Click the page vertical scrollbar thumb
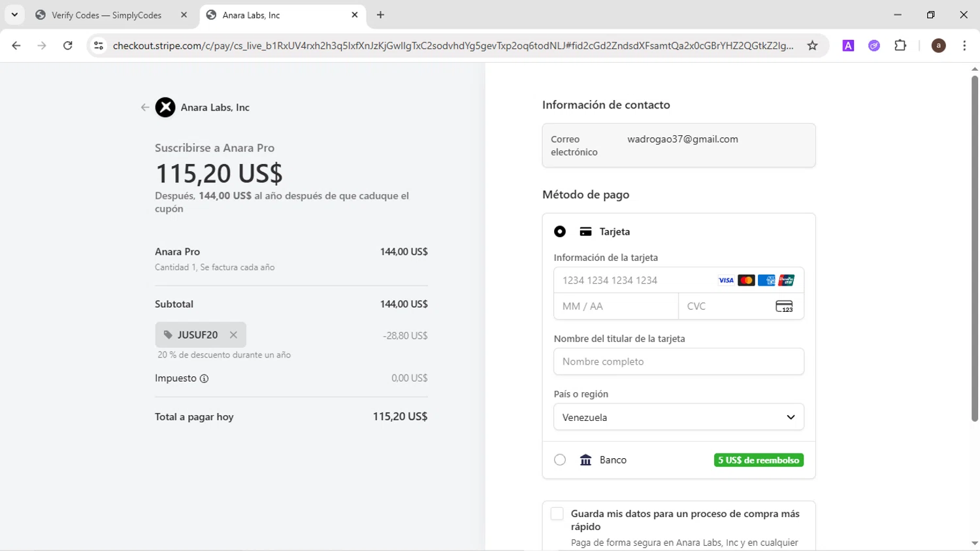This screenshot has width=980, height=551. [x=974, y=248]
